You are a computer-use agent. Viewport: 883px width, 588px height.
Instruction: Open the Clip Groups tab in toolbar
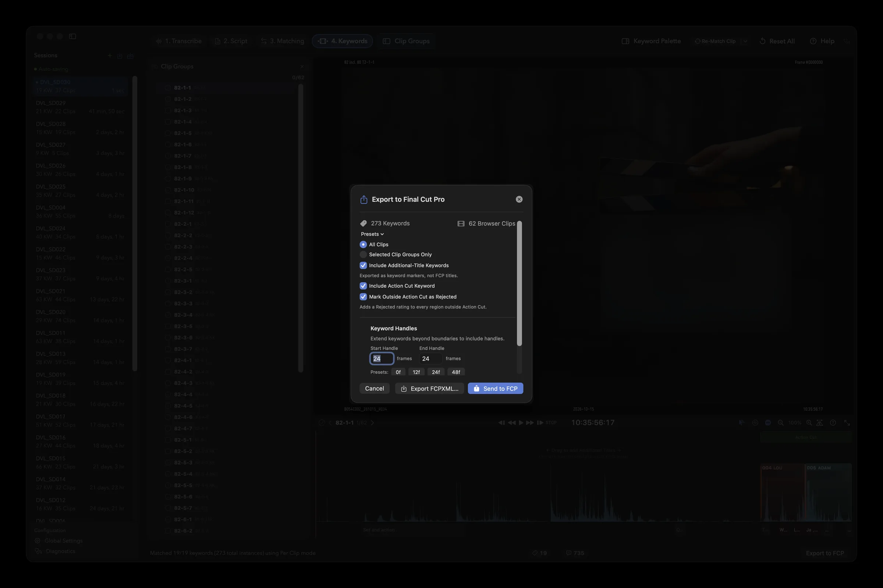406,41
